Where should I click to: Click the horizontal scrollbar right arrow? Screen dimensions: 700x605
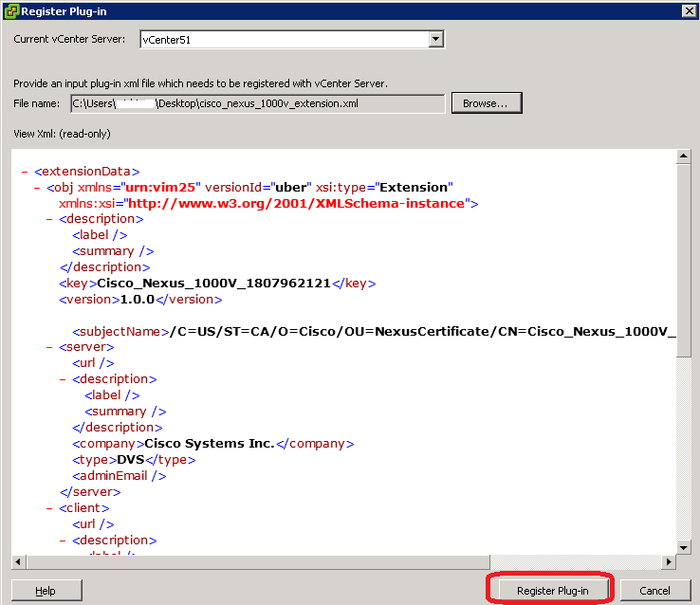coord(669,561)
